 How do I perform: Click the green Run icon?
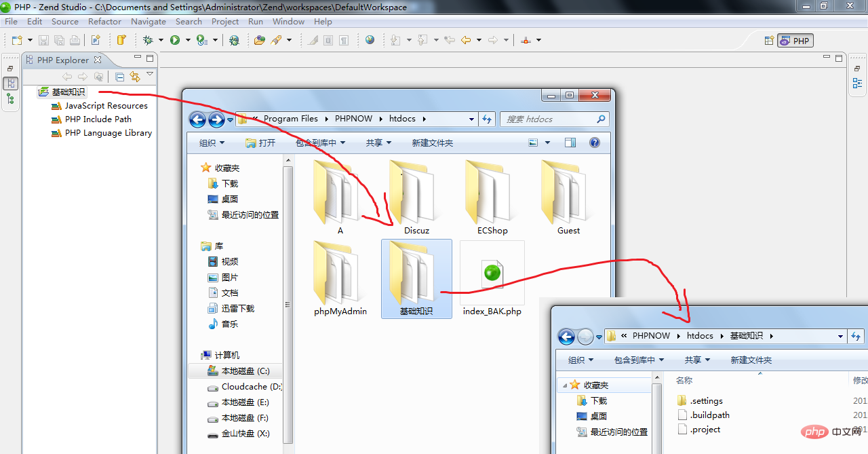pyautogui.click(x=175, y=41)
